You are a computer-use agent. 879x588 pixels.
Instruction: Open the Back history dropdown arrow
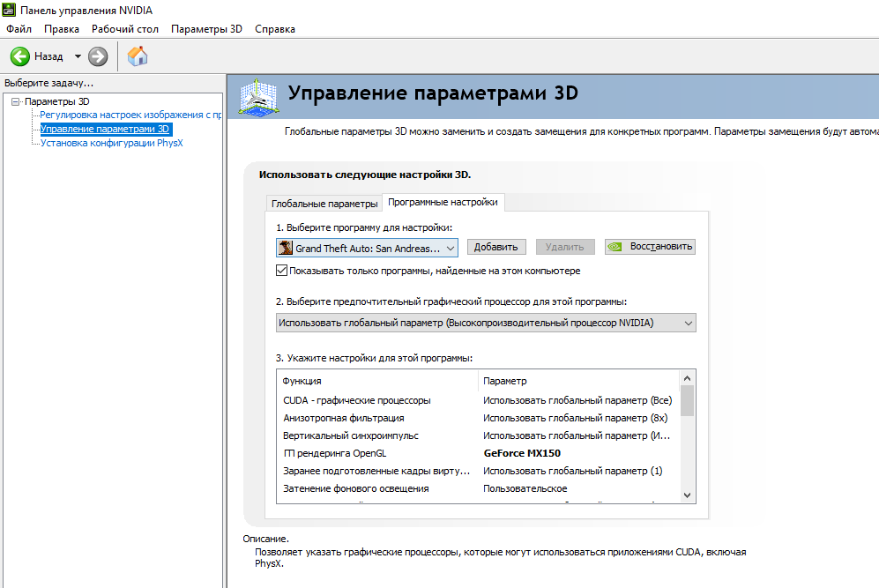pyautogui.click(x=78, y=56)
